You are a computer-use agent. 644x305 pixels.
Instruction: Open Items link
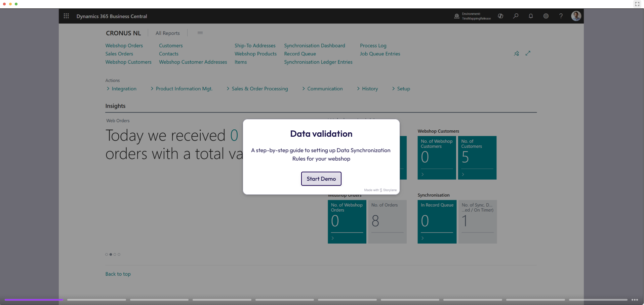(241, 62)
